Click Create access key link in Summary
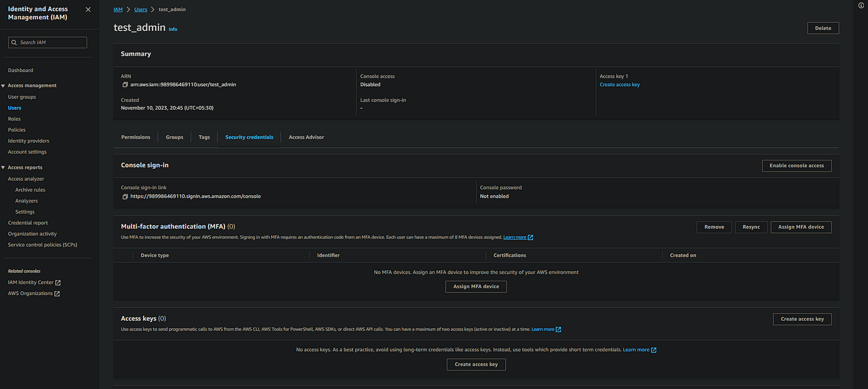Viewport: 868px width, 389px height. point(619,84)
